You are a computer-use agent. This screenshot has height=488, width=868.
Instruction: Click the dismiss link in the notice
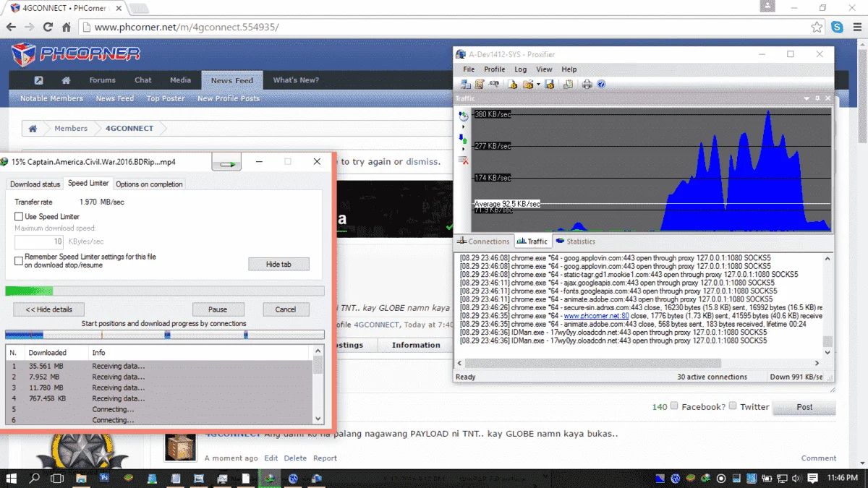(x=422, y=162)
